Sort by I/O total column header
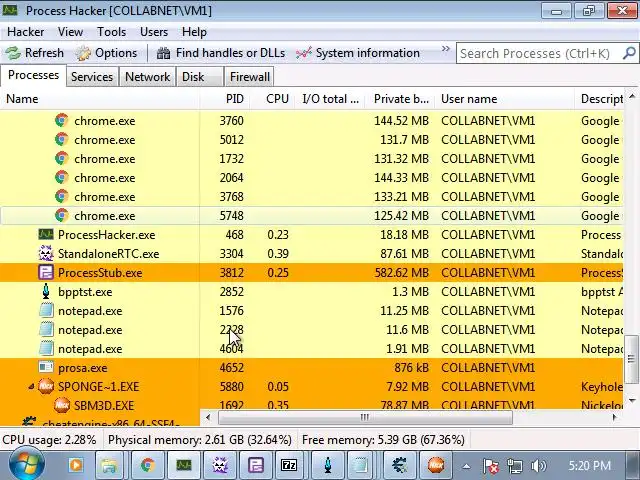640x480 pixels. pyautogui.click(x=330, y=99)
